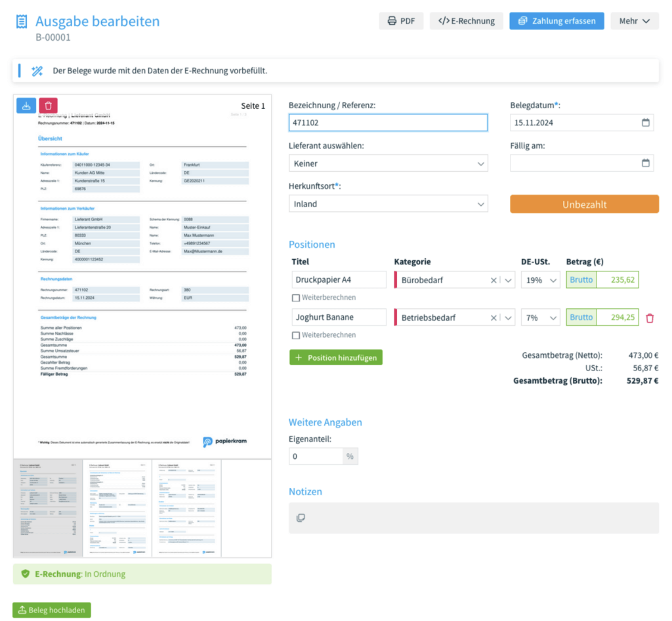Export via the E-Rechnung button
This screenshot has width=672, height=621.
tap(466, 21)
